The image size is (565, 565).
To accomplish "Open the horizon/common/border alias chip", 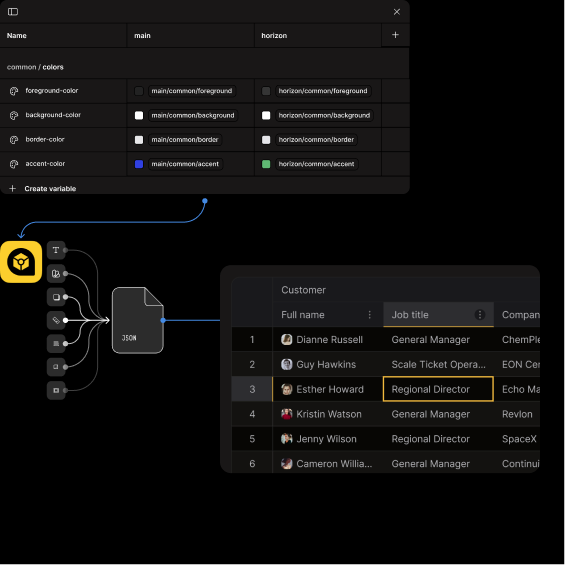I will 316,139.
